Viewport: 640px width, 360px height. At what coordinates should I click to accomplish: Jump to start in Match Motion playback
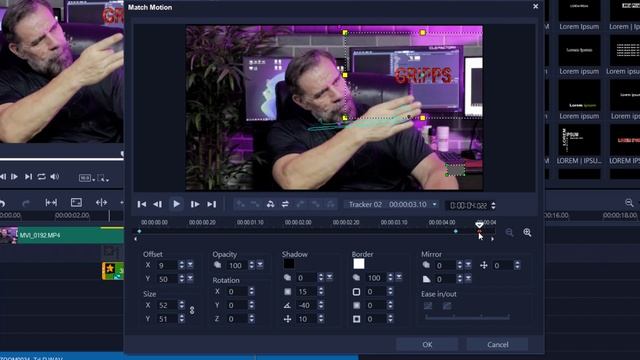[x=142, y=204]
